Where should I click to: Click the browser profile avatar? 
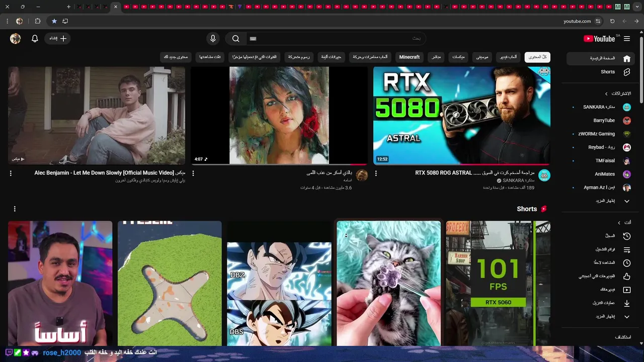[20, 21]
